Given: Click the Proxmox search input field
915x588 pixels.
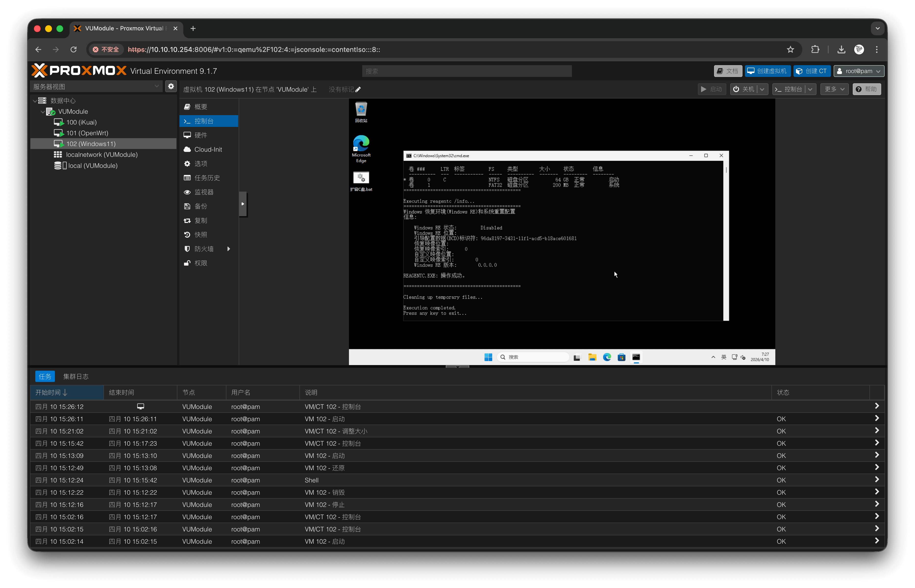Looking at the screenshot, I should pyautogui.click(x=467, y=71).
